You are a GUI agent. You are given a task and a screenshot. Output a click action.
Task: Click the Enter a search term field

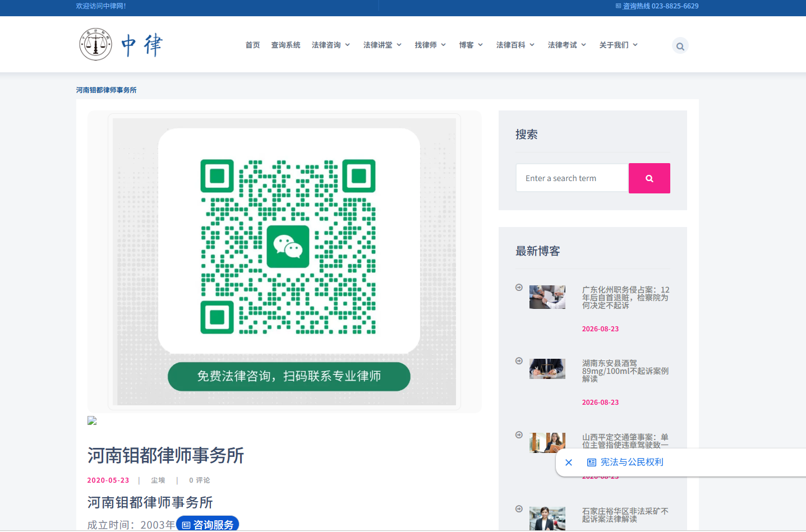pos(572,178)
